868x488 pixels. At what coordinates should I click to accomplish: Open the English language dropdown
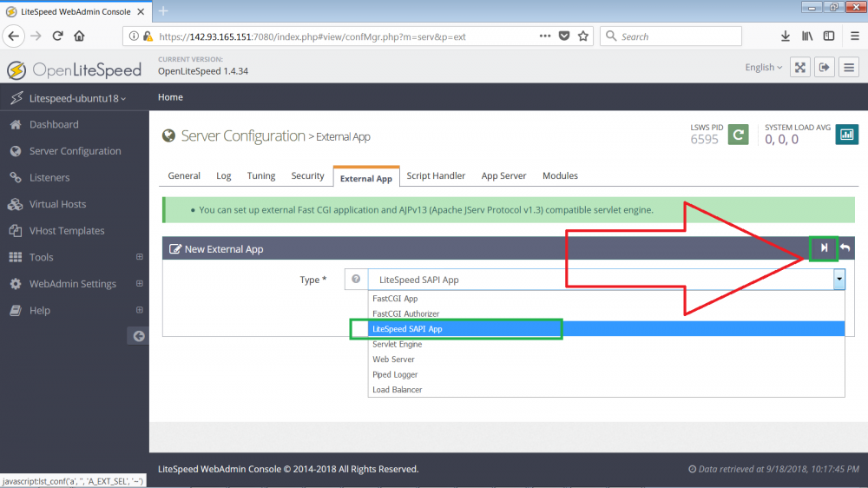(763, 68)
